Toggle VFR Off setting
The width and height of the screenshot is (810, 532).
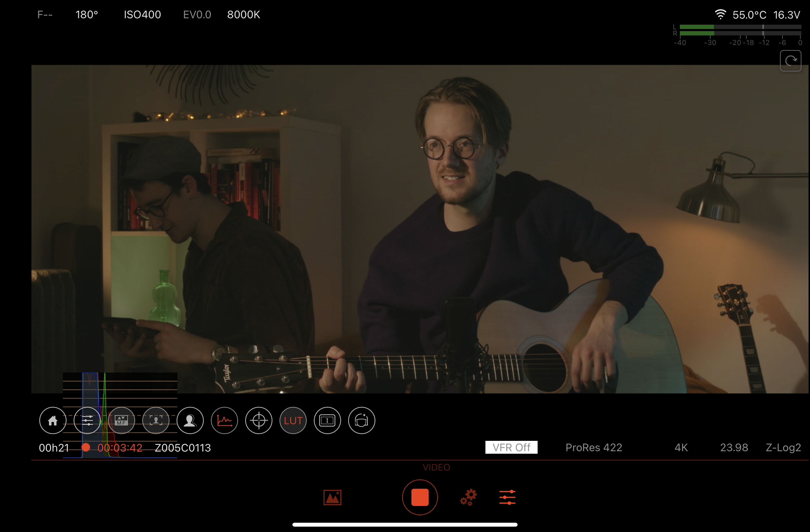[x=511, y=447]
